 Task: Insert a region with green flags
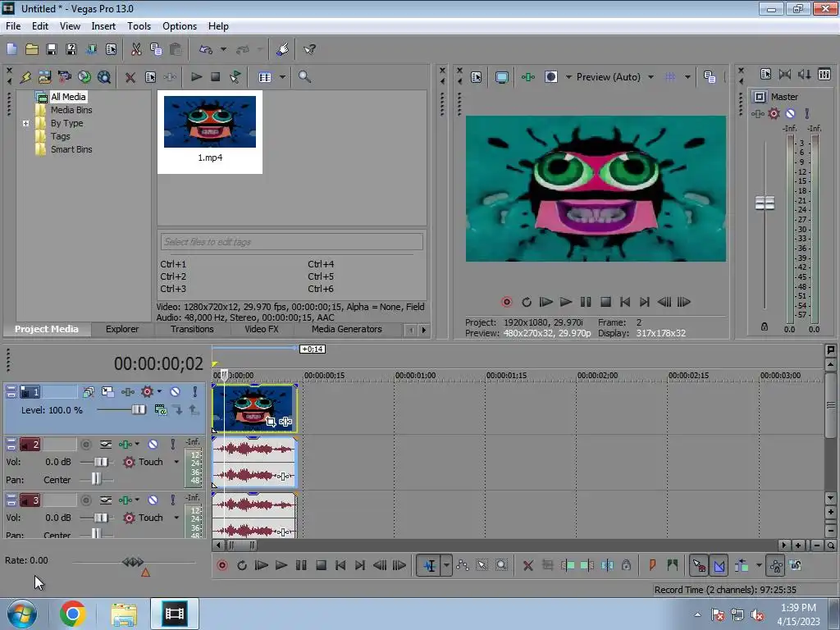coord(673,565)
